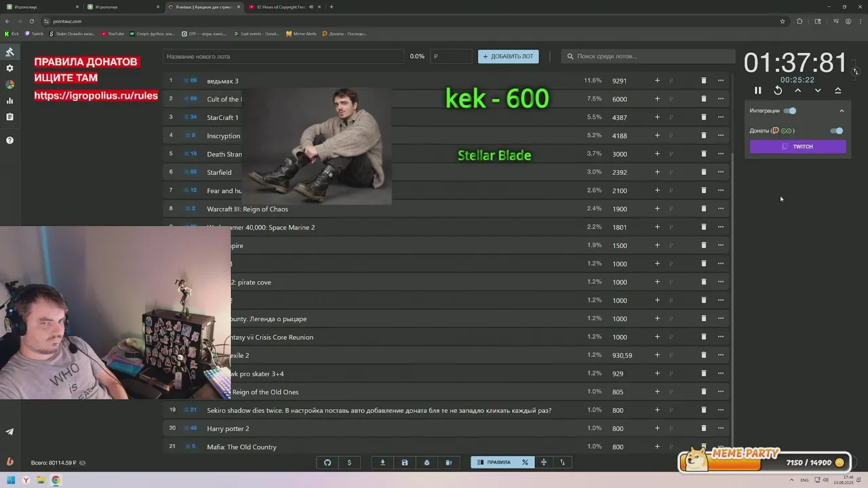
Task: Open more options for Death Stranding row
Action: [x=721, y=154]
